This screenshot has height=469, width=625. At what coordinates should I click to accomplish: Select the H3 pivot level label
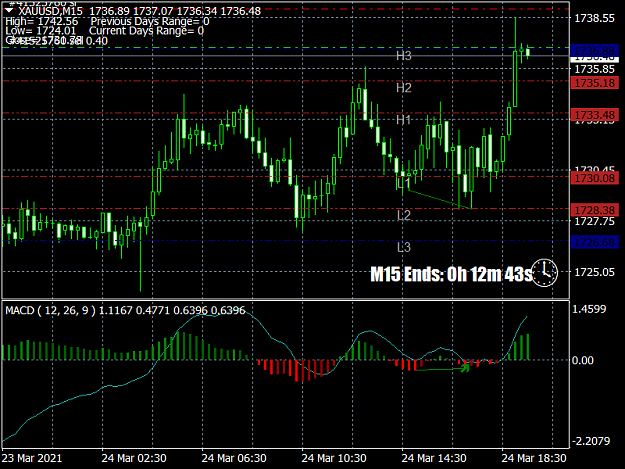[x=403, y=56]
